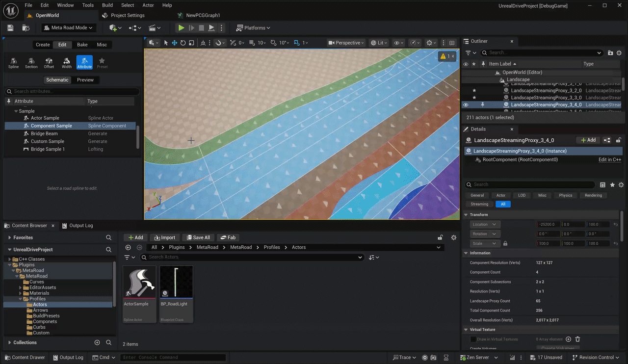Toggle visibility of LandscapeStreamingProxy_3_4_0
628x364 pixels.
click(466, 104)
